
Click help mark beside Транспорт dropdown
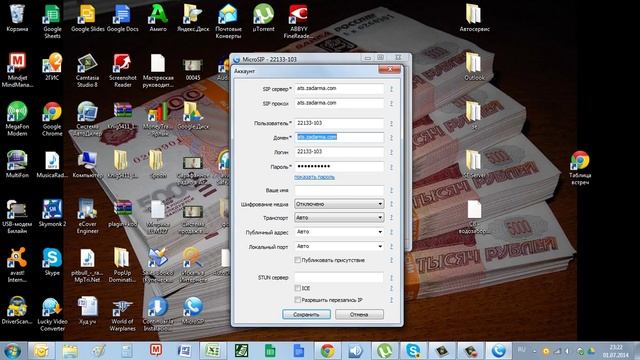click(x=391, y=218)
